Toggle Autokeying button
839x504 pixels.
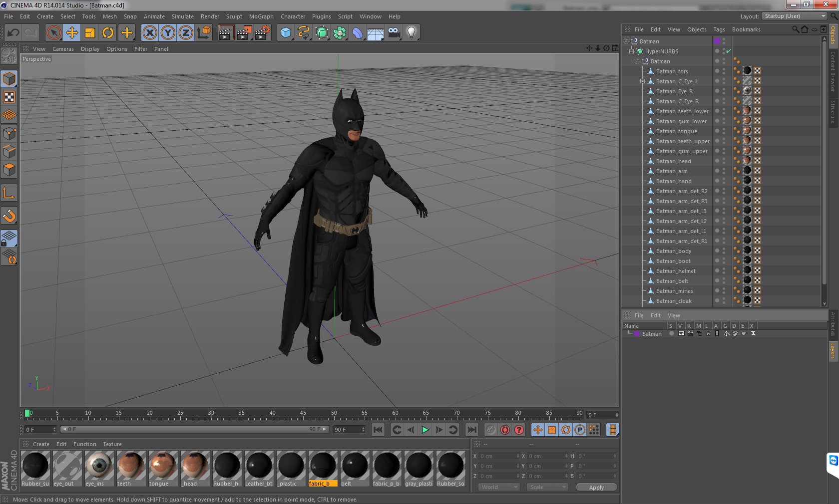[505, 430]
